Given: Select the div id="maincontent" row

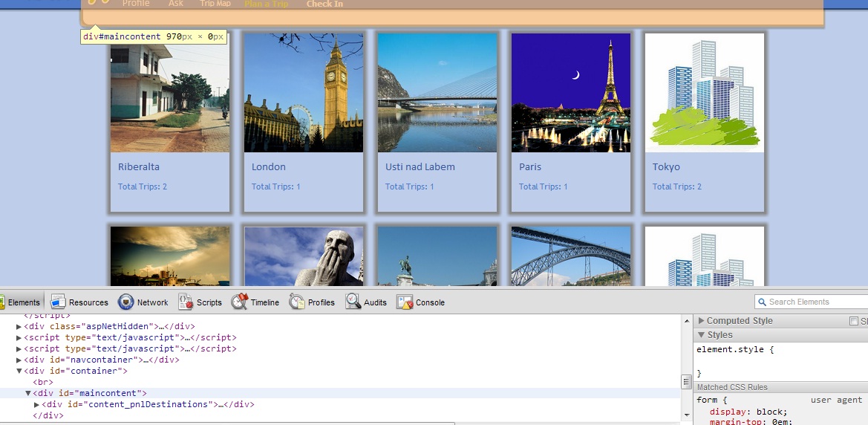Looking at the screenshot, I should [340, 393].
